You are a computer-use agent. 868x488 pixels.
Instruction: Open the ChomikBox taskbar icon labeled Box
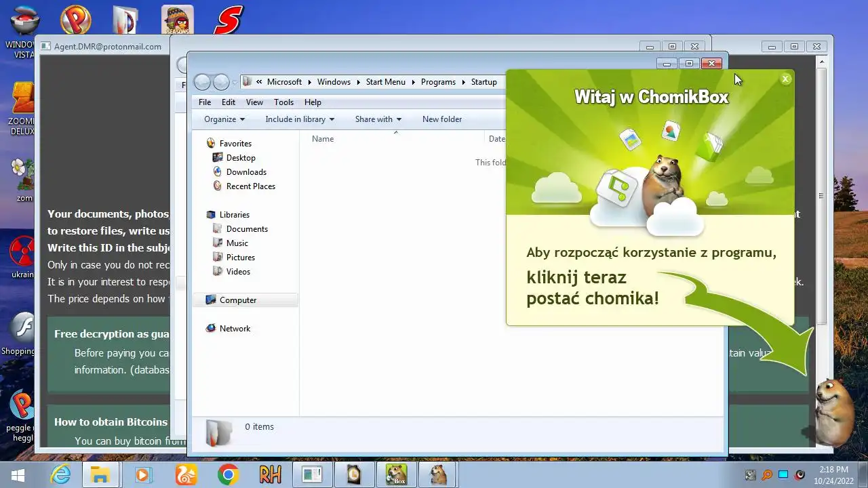point(396,475)
